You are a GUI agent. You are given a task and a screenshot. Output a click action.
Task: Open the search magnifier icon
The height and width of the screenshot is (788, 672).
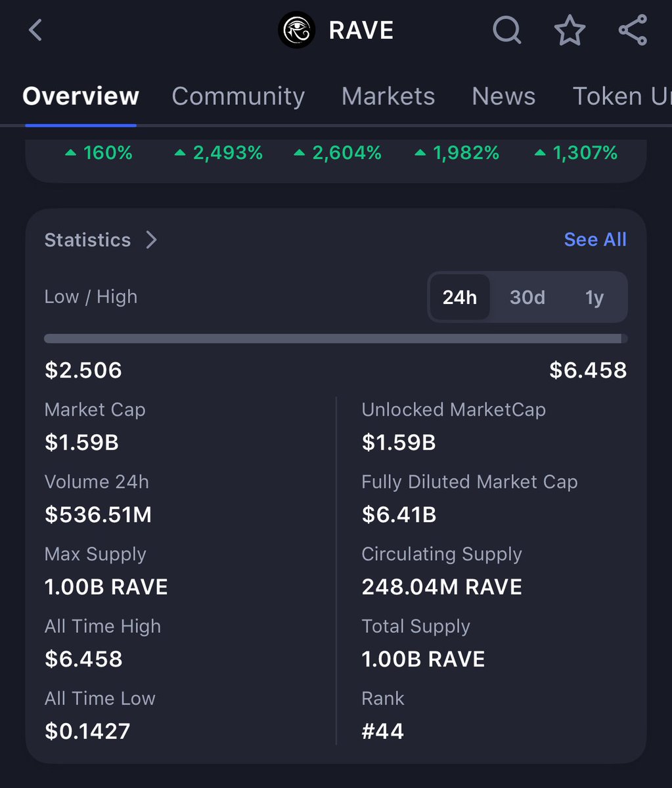pos(506,30)
